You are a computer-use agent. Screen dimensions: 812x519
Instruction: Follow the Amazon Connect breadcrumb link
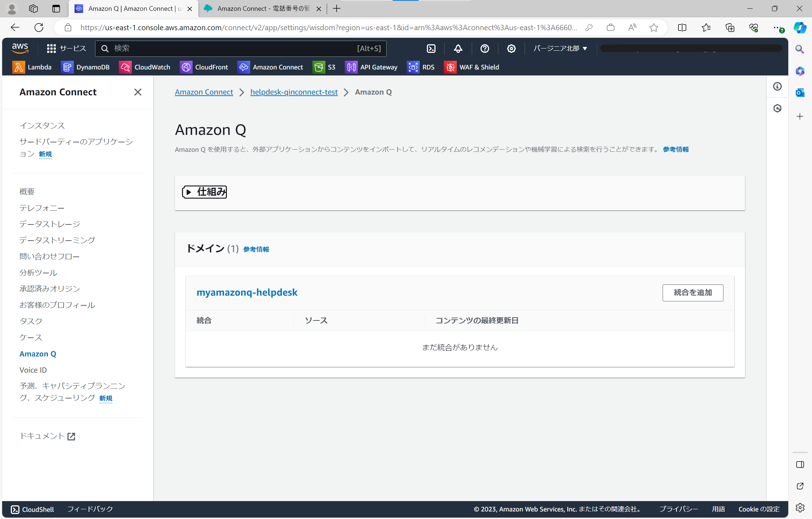click(x=204, y=92)
